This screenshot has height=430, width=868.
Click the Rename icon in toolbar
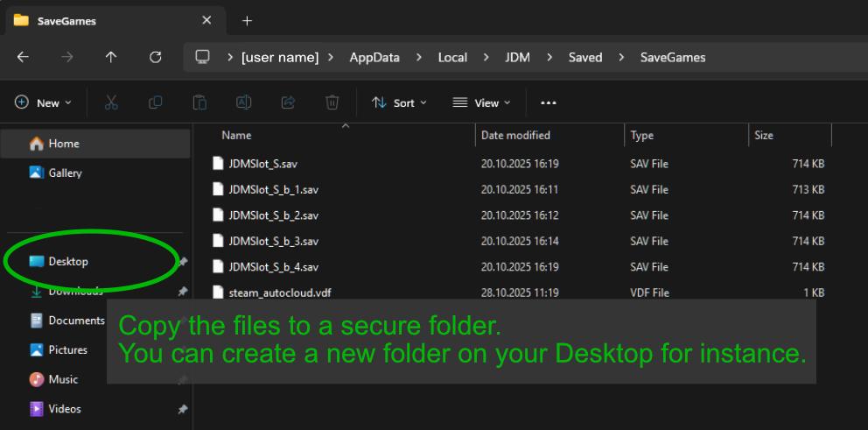[x=244, y=102]
